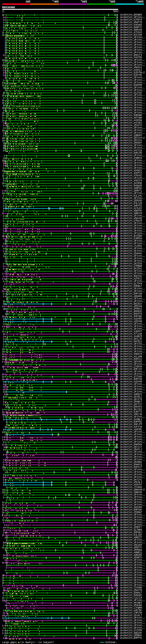
Task: Select hit UniRef100_B3MM16
Action: point(131,238)
